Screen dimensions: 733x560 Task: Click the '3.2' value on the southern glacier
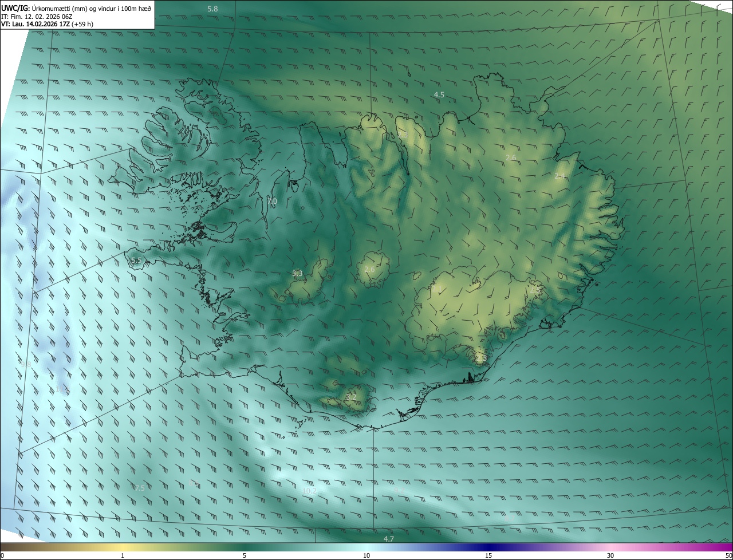pos(351,397)
